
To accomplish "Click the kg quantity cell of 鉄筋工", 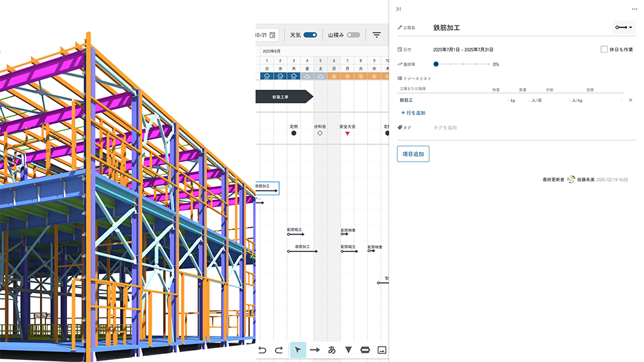I will (x=511, y=100).
